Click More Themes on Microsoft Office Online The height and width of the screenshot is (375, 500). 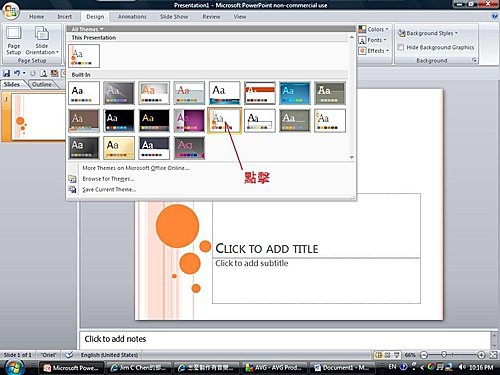(136, 168)
